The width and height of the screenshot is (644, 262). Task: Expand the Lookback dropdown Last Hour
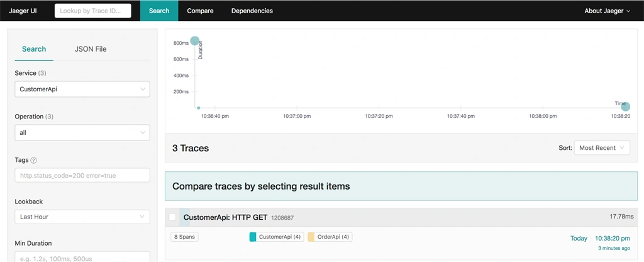tap(82, 217)
